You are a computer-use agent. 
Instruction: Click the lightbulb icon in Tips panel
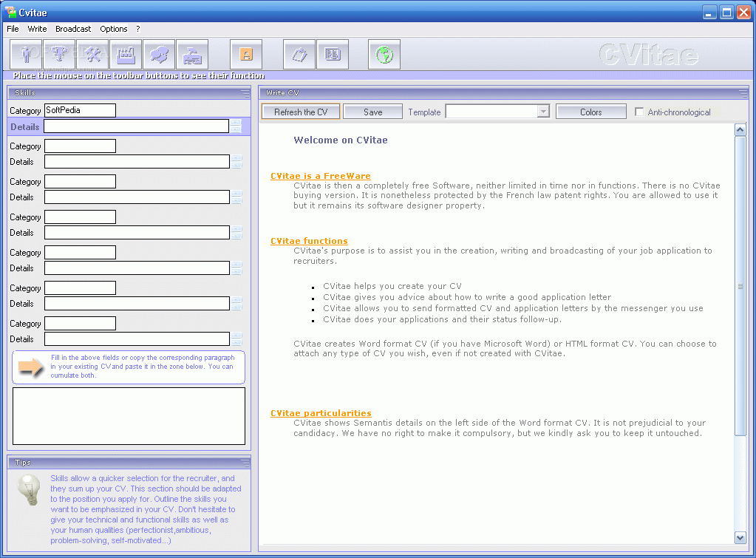[x=29, y=489]
